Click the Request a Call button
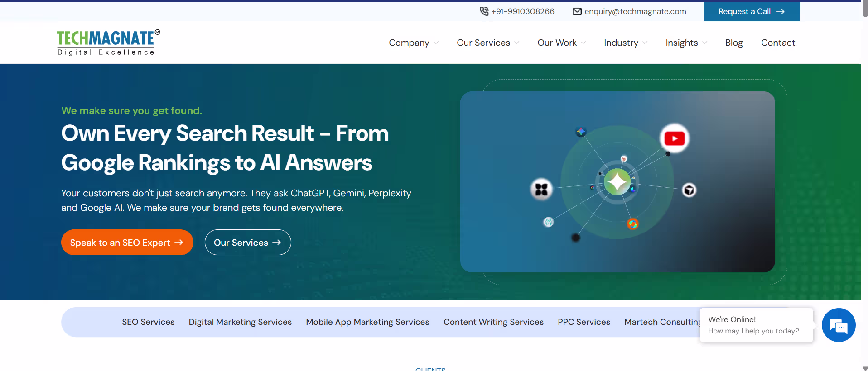This screenshot has width=868, height=371. coord(752,11)
